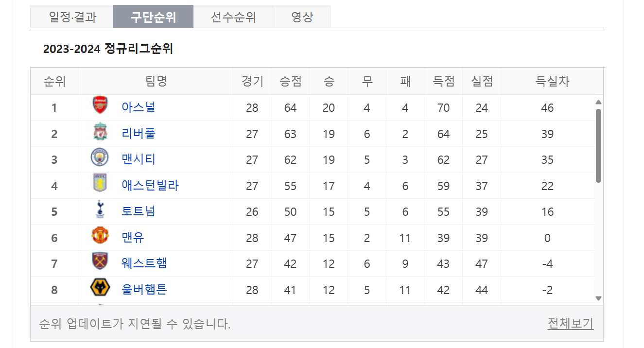Open the 토트넘 team page link
644x348 pixels.
coord(138,211)
